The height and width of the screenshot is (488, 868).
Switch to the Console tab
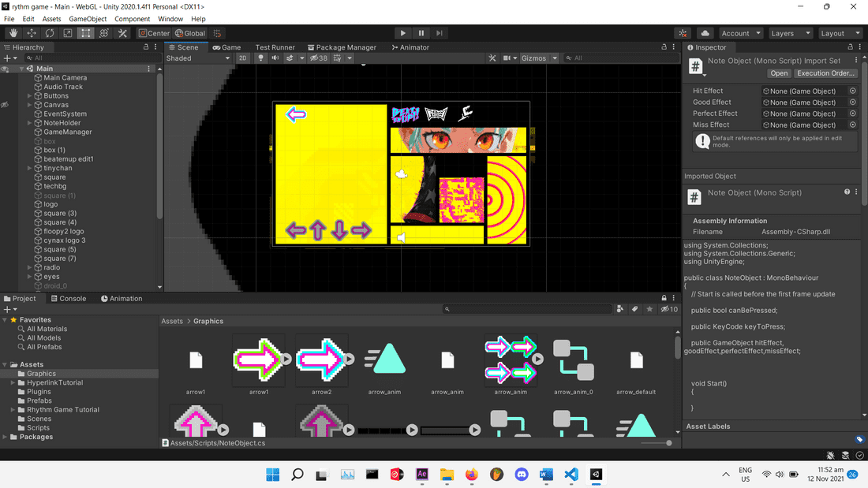pyautogui.click(x=68, y=299)
